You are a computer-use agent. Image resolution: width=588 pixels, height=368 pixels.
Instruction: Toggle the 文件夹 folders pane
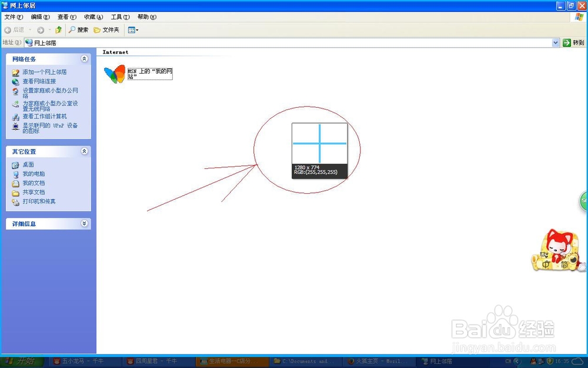click(x=106, y=29)
